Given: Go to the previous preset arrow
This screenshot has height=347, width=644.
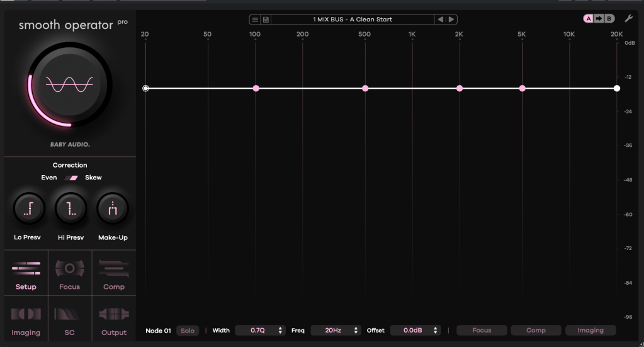Looking at the screenshot, I should [x=441, y=20].
